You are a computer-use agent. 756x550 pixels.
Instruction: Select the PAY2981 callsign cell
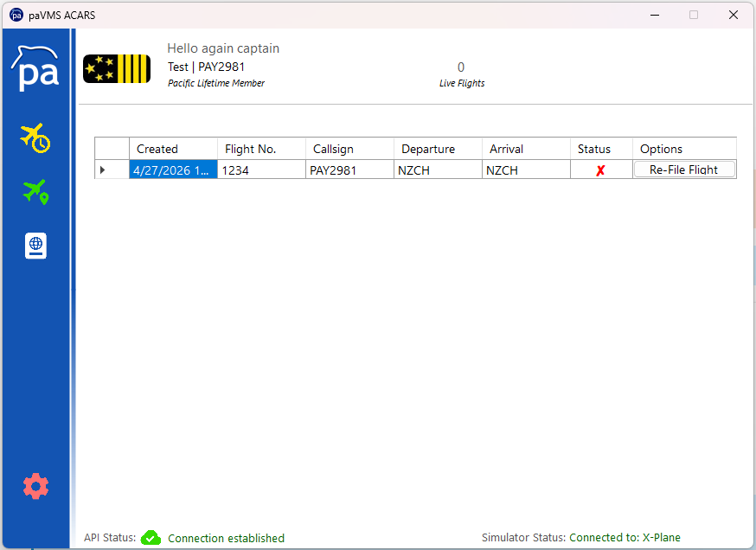[349, 169]
